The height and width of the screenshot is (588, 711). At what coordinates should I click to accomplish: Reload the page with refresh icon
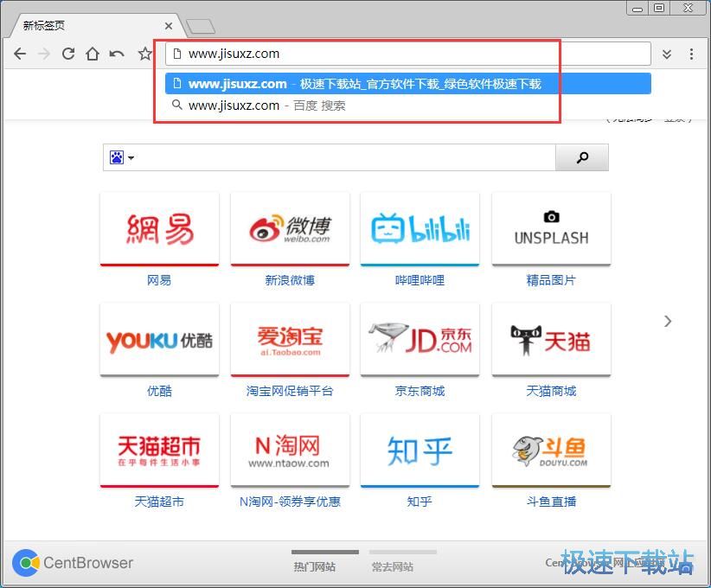tap(68, 54)
